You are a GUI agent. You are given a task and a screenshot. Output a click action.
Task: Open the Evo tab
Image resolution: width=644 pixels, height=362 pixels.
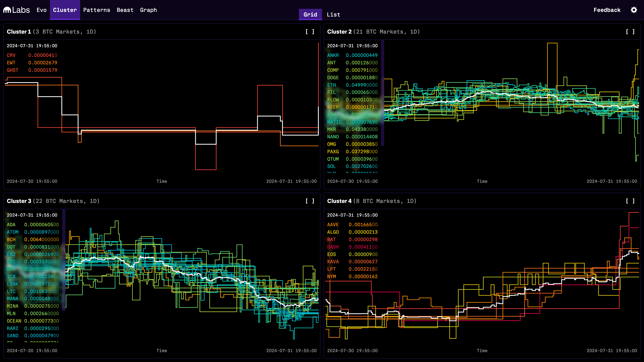pyautogui.click(x=41, y=10)
